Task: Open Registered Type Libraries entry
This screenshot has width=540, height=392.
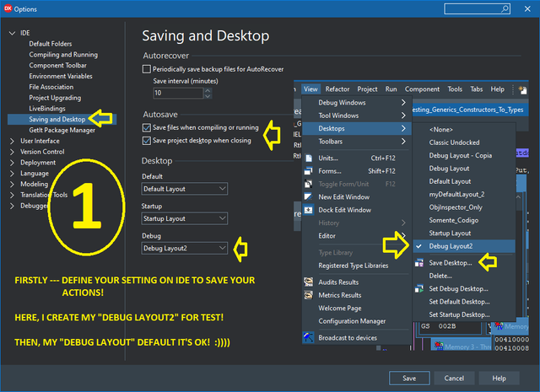Action: [x=356, y=266]
